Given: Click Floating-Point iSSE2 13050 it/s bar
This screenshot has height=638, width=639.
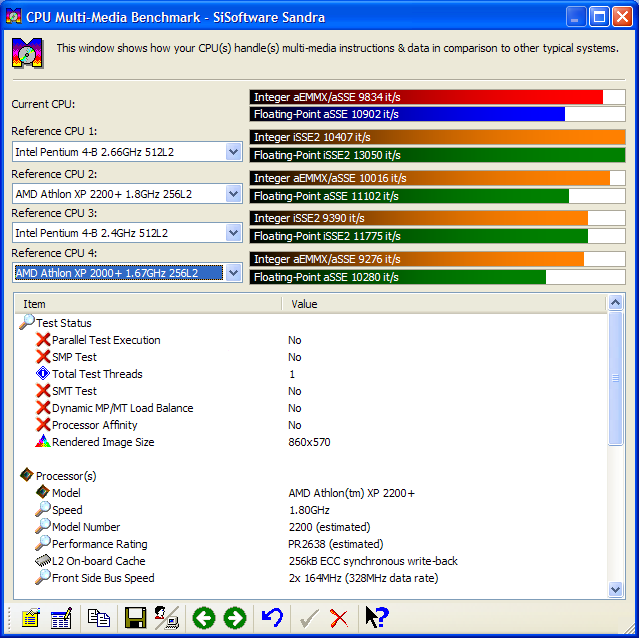Looking at the screenshot, I should (x=437, y=155).
